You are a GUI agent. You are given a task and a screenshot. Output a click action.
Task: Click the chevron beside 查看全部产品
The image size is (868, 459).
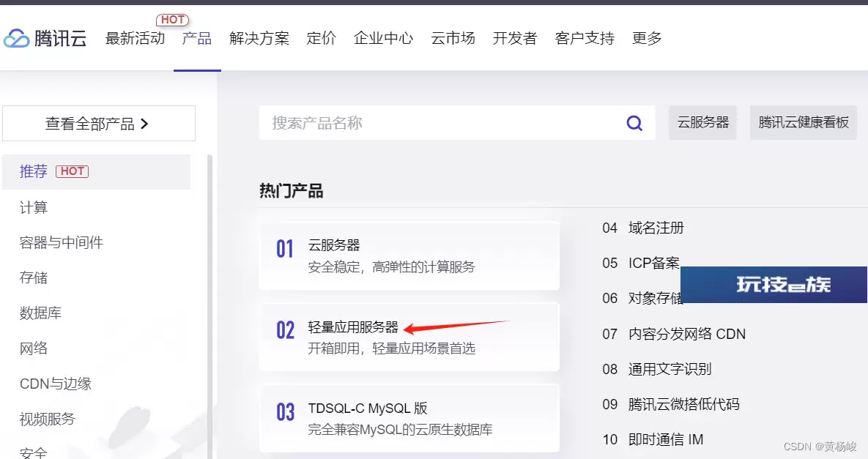[x=144, y=123]
